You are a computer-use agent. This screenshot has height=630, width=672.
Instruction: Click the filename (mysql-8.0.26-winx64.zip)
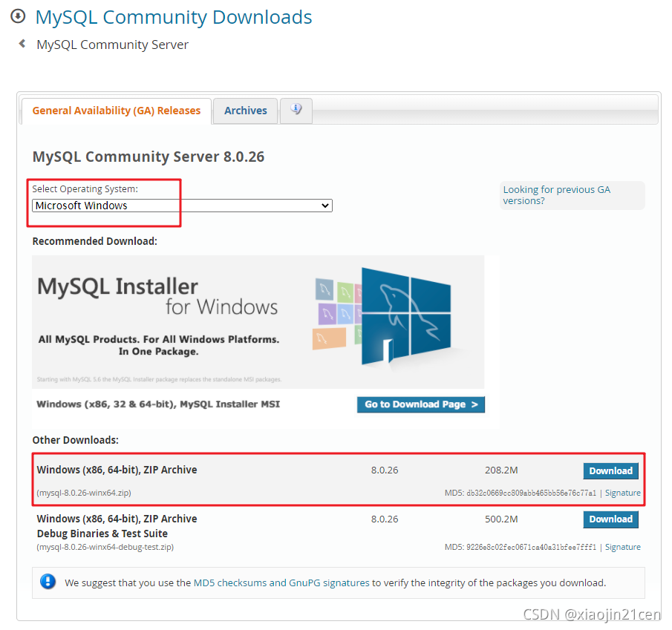(84, 493)
